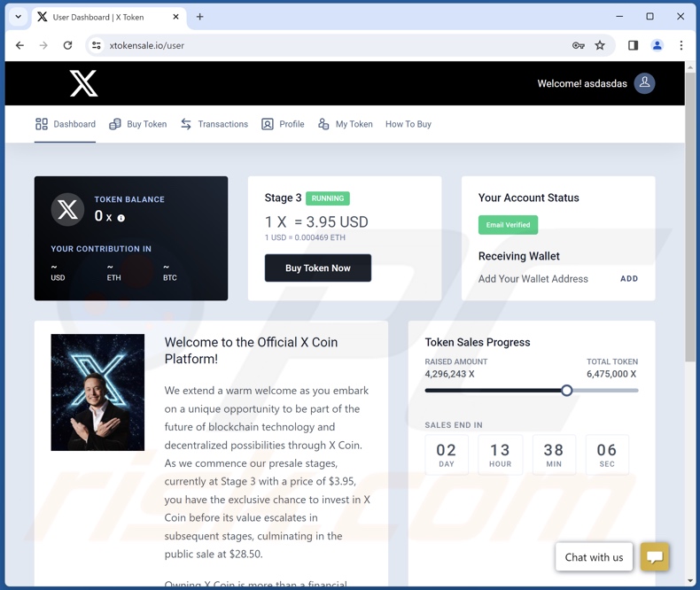Open the chat bubble icon
The height and width of the screenshot is (590, 700).
[655, 556]
